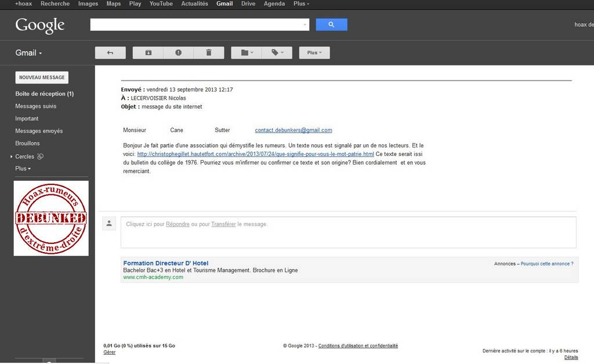The image size is (594, 364).
Task: Open Conditions d'utilisation et confidentialité link
Action: click(x=358, y=346)
